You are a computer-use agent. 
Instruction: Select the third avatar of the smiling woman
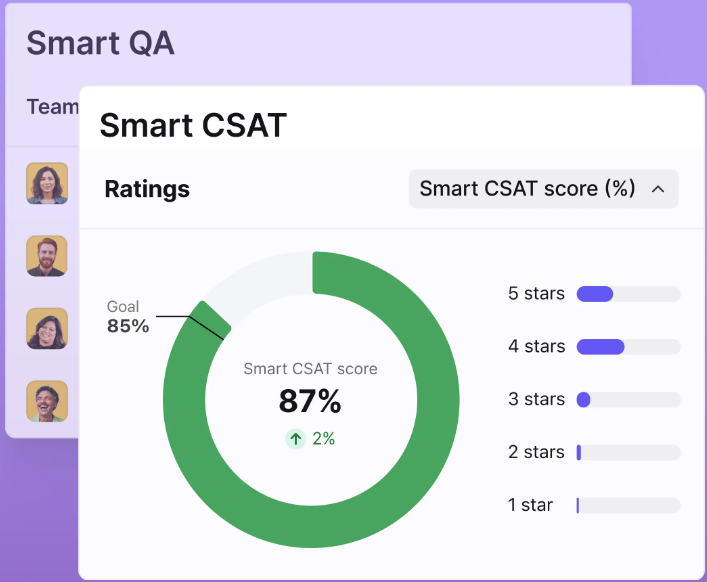click(x=47, y=329)
